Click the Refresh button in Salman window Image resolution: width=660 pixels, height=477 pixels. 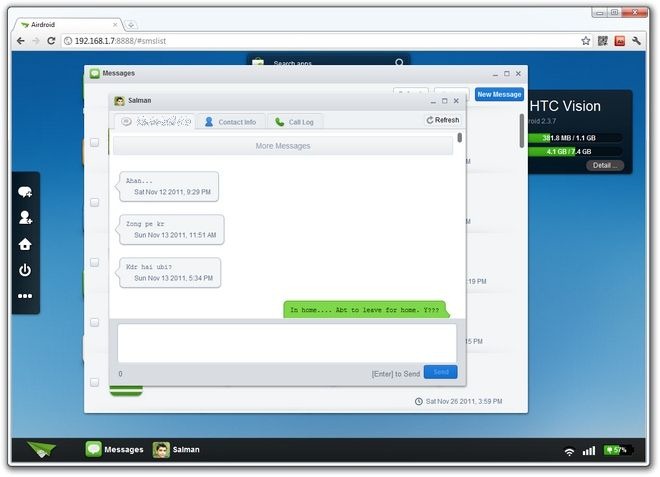pyautogui.click(x=443, y=120)
